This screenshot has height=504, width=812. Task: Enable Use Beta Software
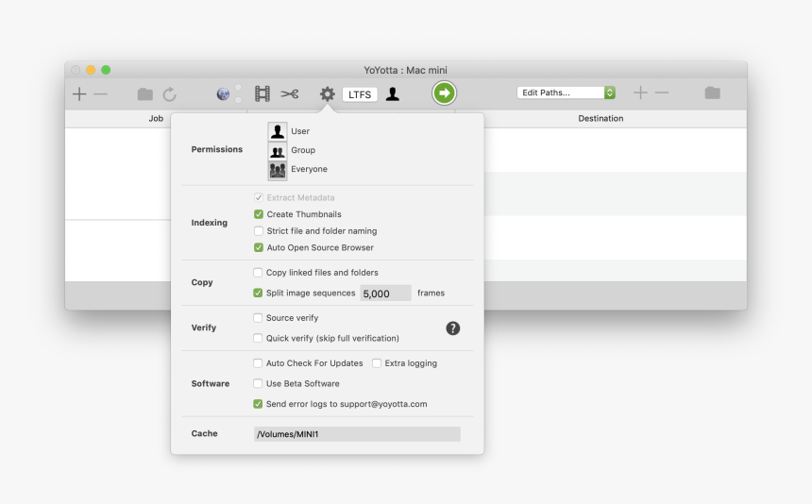coord(258,383)
